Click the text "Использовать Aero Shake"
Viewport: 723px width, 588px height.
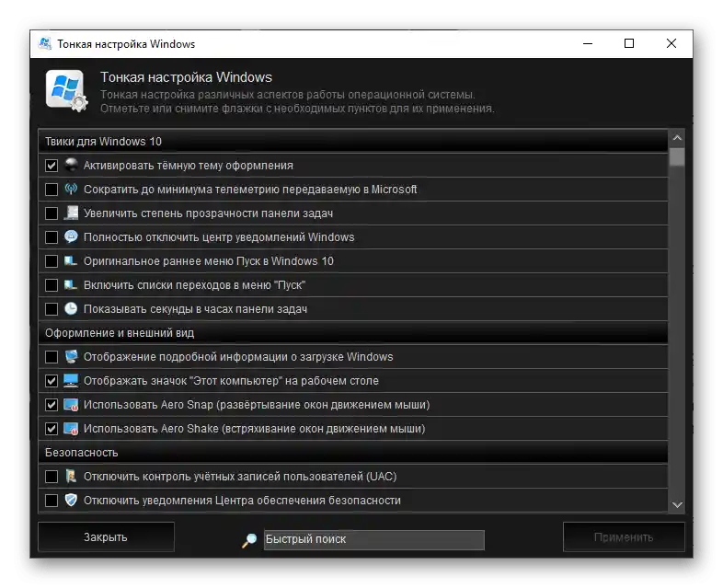click(x=151, y=429)
